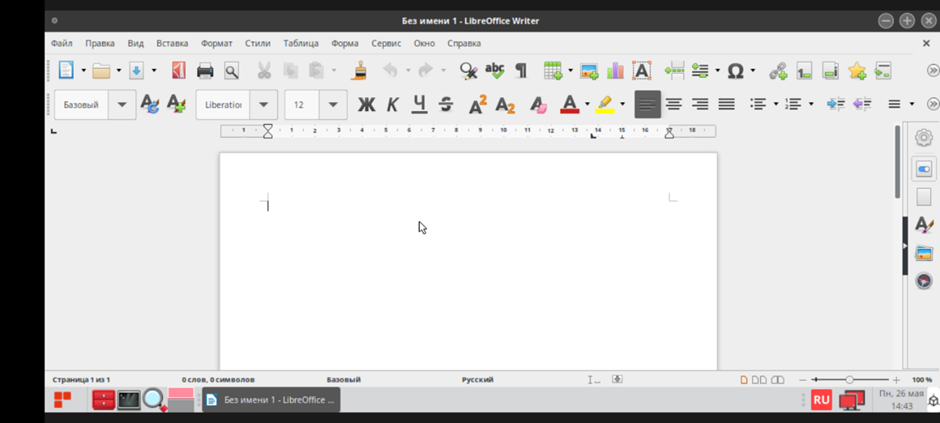This screenshot has width=940, height=423.
Task: Open the Сервис menu
Action: tap(386, 43)
